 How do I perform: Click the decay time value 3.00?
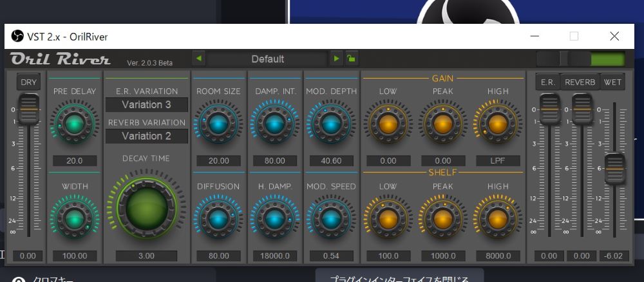tap(146, 256)
